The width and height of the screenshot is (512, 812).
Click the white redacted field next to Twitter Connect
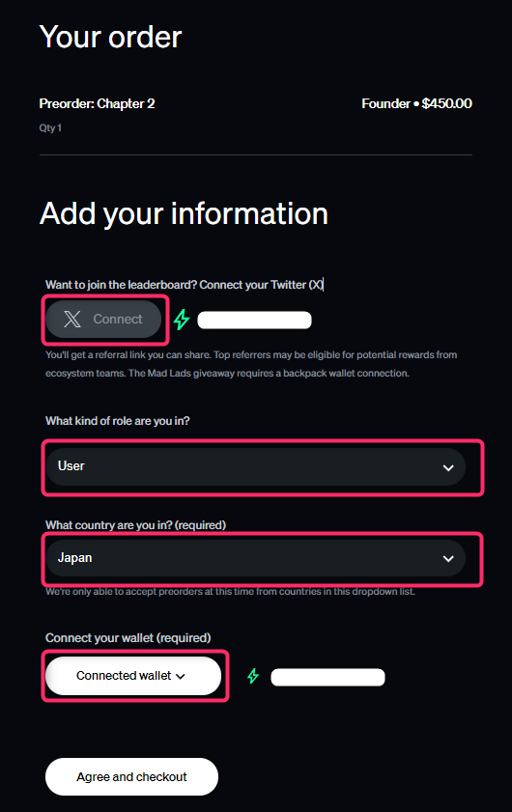(x=254, y=320)
